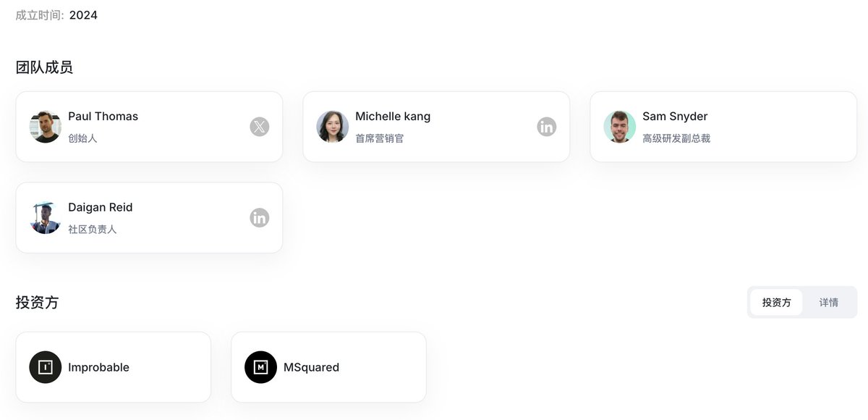Click the MSquared logo icon
Image resolution: width=868 pixels, height=420 pixels.
point(261,367)
